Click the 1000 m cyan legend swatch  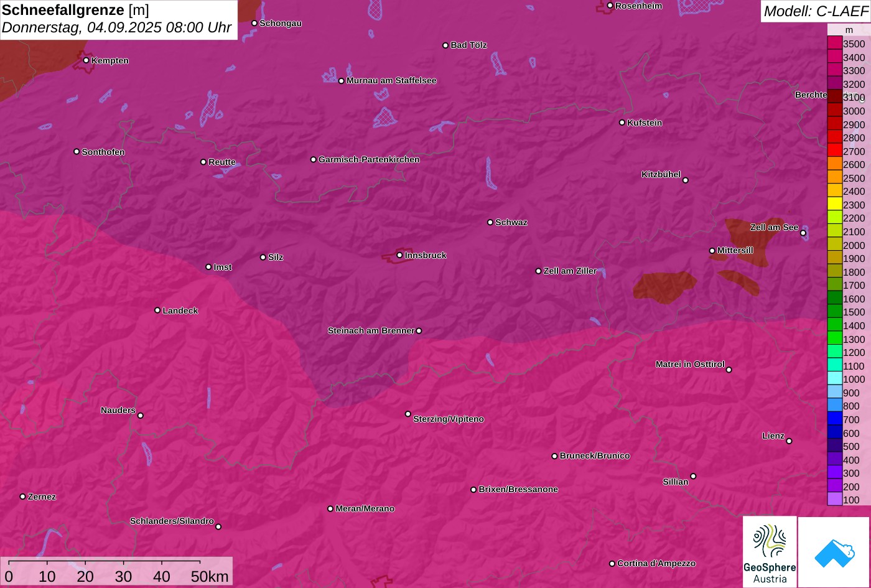point(834,379)
